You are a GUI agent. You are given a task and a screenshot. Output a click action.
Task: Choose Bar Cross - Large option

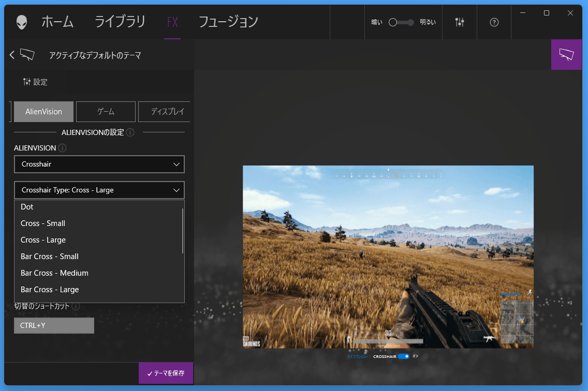[98, 290]
